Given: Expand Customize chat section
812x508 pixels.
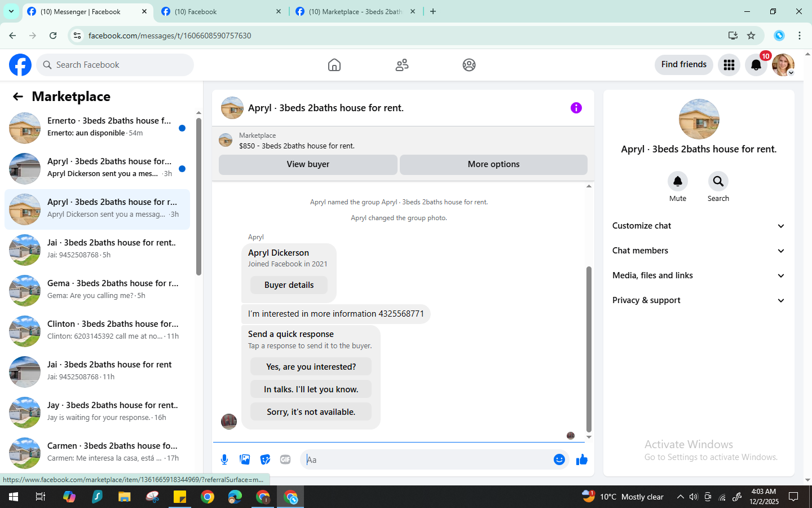Looking at the screenshot, I should (699, 226).
